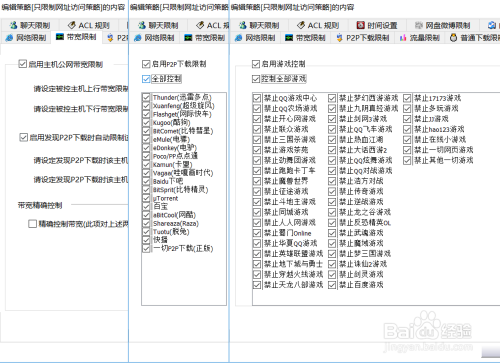Toggle 禁止QQ飞车游戏 checkbox
This screenshot has width=500, height=364.
[332, 129]
